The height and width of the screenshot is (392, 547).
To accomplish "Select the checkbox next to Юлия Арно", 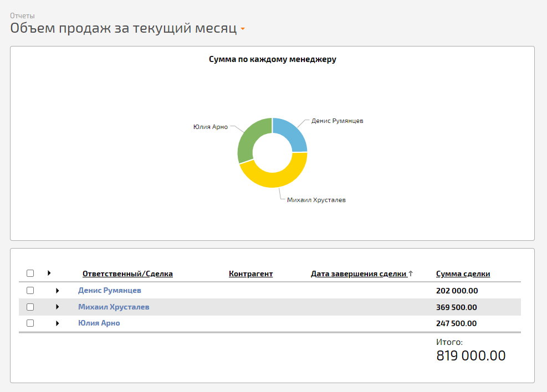I will pos(30,323).
